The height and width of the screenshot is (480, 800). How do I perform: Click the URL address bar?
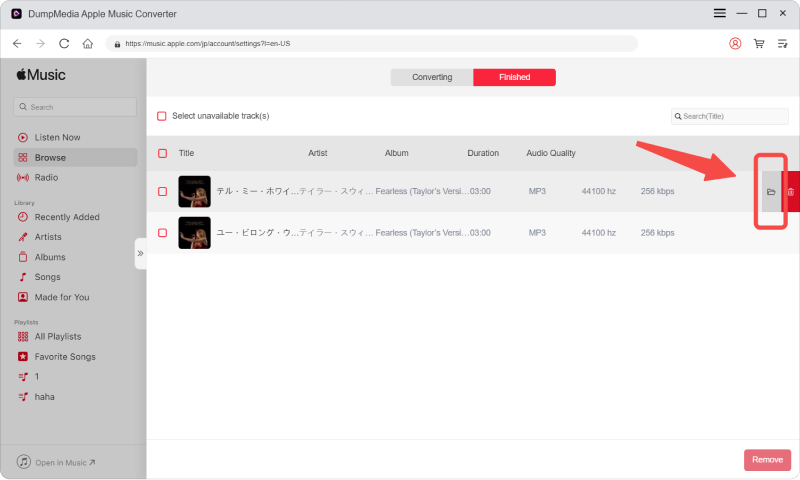click(371, 44)
